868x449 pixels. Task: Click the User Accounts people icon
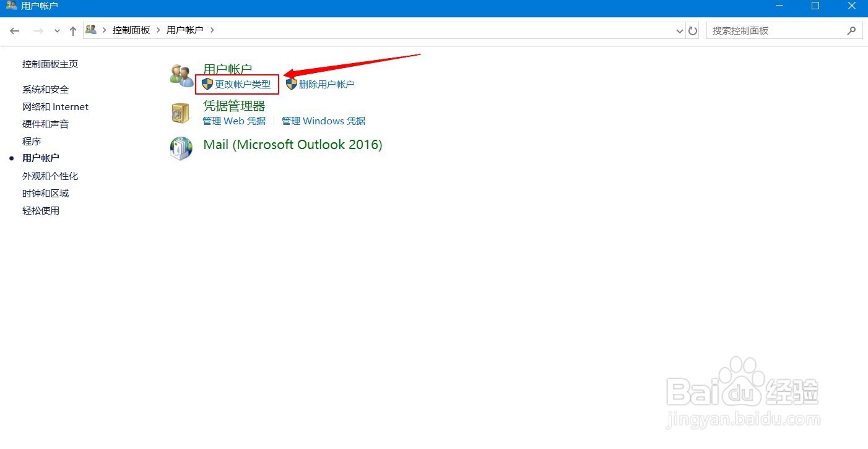[182, 75]
